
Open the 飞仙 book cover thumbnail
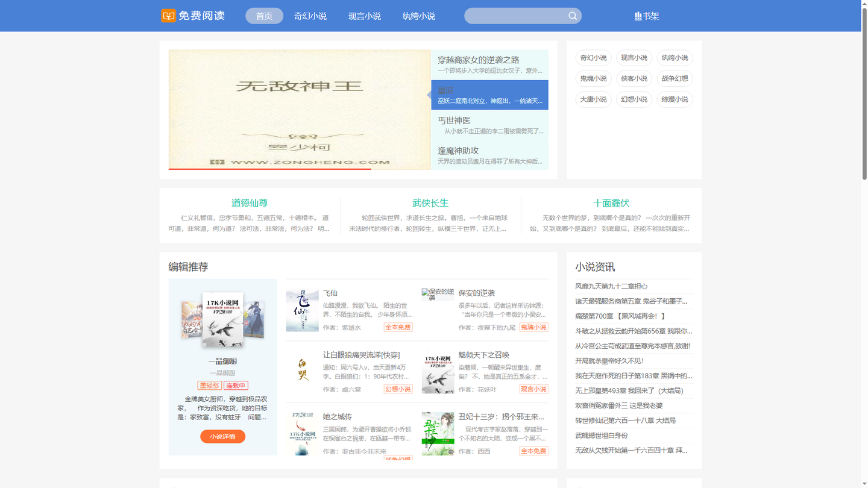point(302,310)
